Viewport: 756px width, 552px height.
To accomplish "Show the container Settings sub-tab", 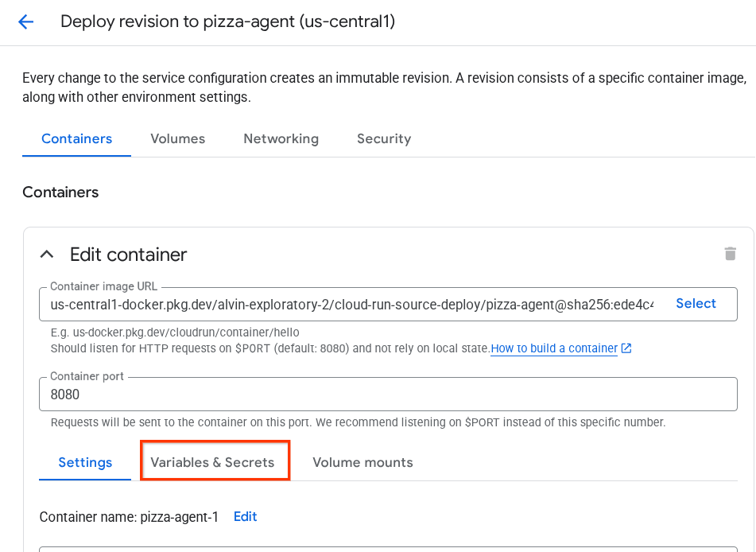I will [x=85, y=462].
